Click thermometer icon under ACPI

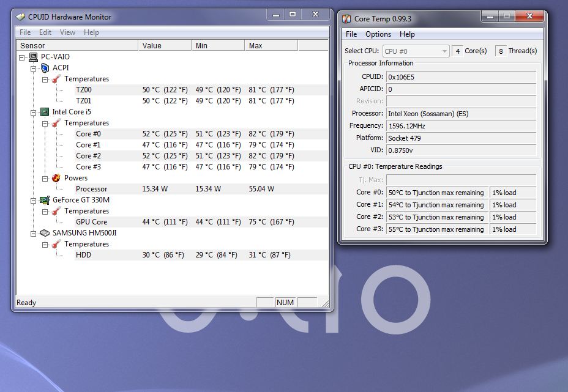[56, 79]
